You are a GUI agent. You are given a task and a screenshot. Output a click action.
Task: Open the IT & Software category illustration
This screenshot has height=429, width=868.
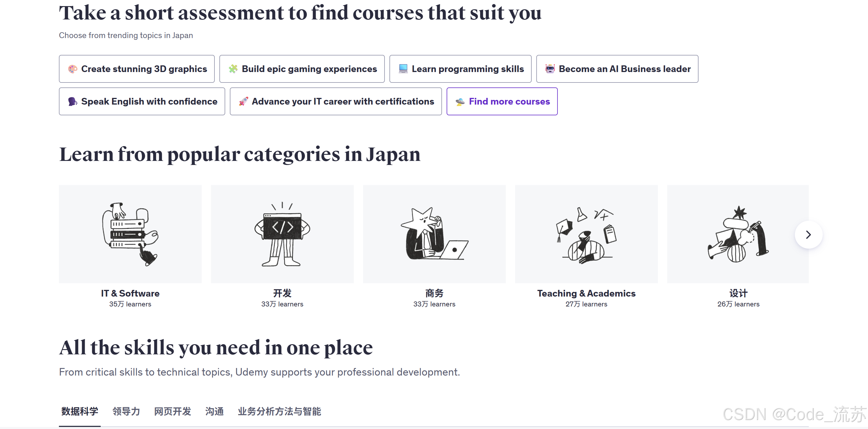click(x=130, y=234)
